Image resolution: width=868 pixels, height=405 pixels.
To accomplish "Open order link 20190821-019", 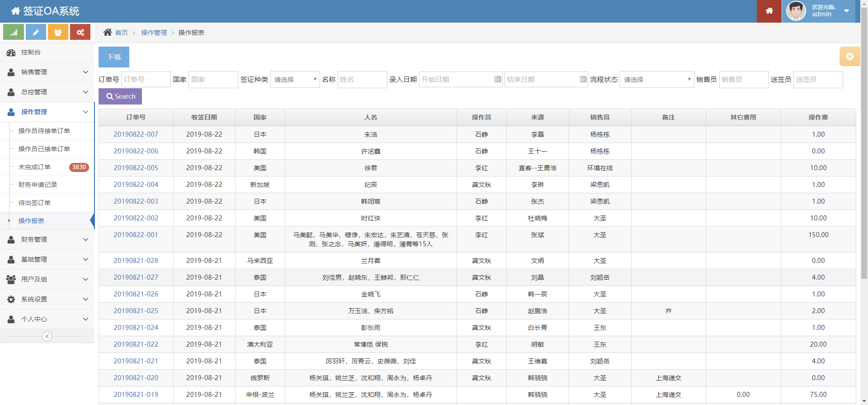I will (136, 395).
